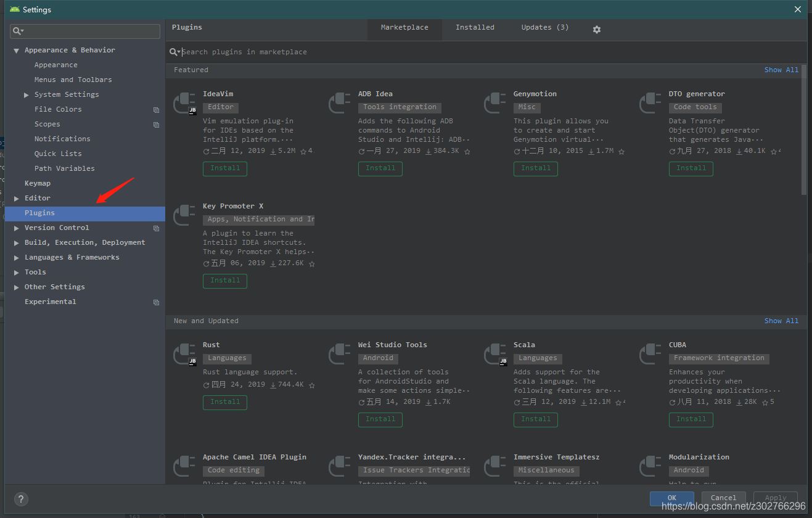Click the DTO generator plugin icon
The width and height of the screenshot is (812, 518).
(650, 103)
